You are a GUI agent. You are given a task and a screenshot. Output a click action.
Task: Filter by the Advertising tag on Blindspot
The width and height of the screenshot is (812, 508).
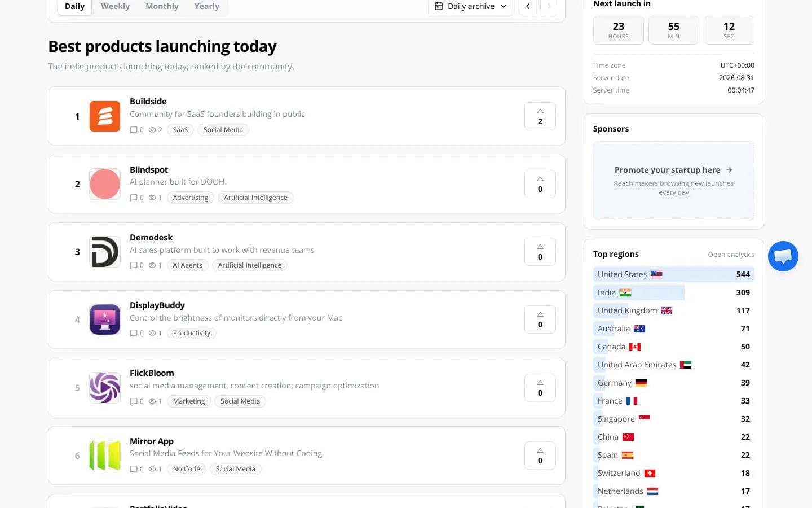191,198
